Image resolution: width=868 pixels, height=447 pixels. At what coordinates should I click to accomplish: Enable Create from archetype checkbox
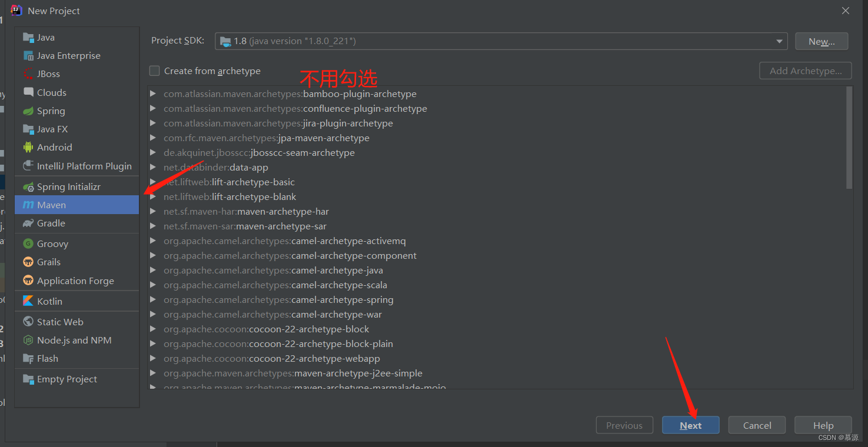point(155,71)
